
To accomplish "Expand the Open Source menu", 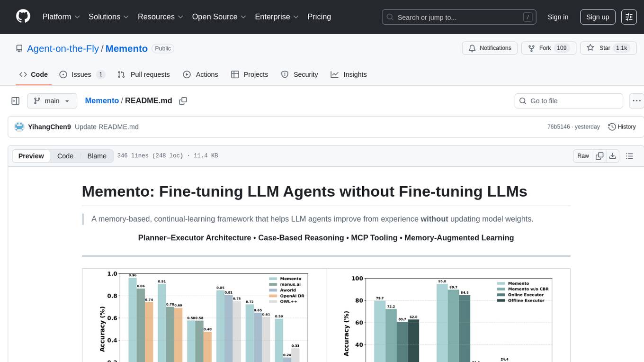I will click(219, 17).
